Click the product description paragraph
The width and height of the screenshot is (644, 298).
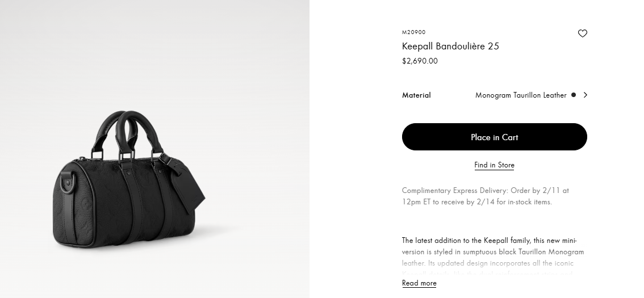point(492,251)
